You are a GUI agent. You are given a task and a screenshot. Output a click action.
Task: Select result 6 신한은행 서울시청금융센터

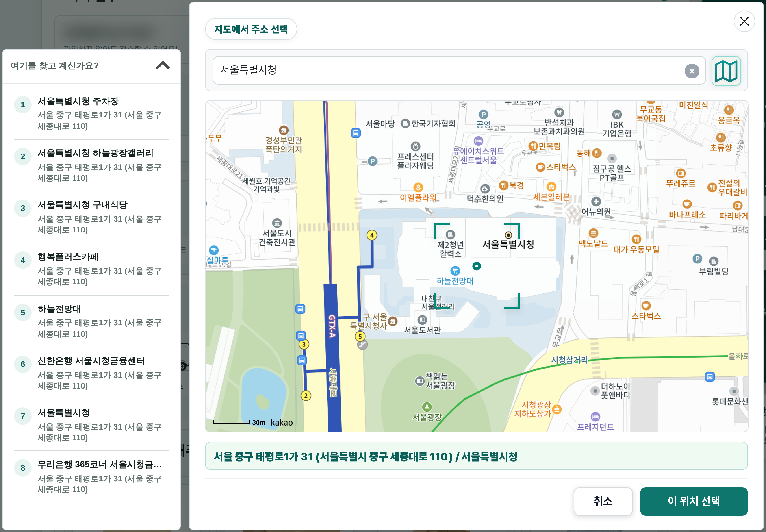pyautogui.click(x=91, y=373)
